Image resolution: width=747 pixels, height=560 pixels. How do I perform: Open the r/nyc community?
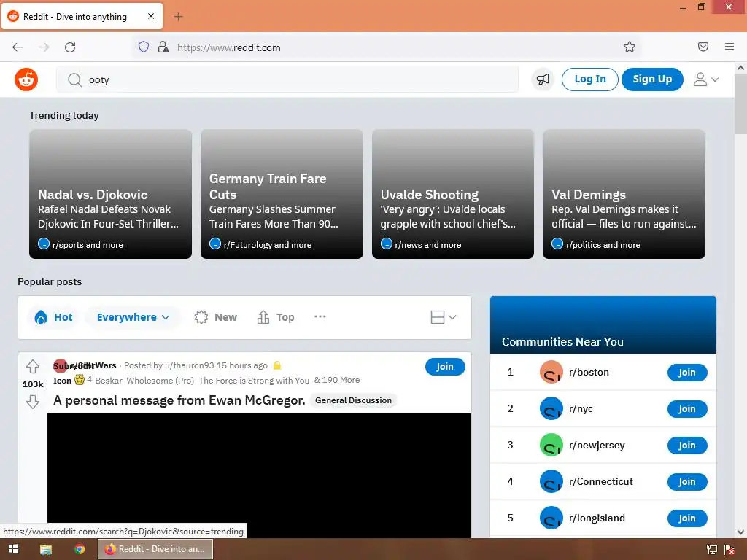pyautogui.click(x=581, y=408)
